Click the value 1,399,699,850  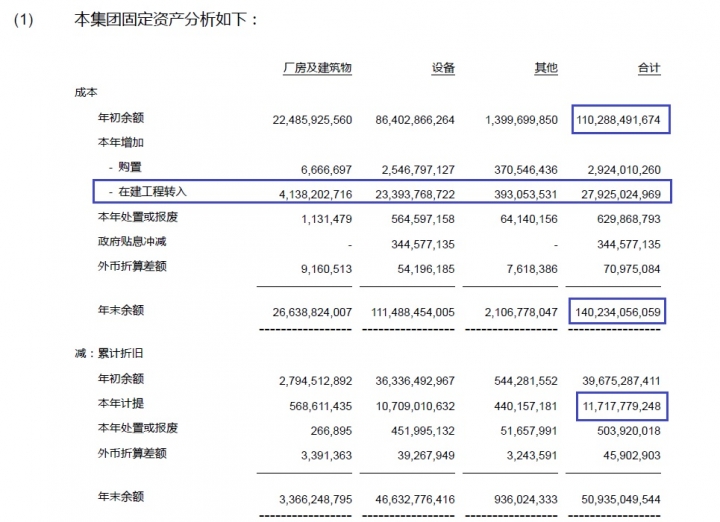click(522, 120)
